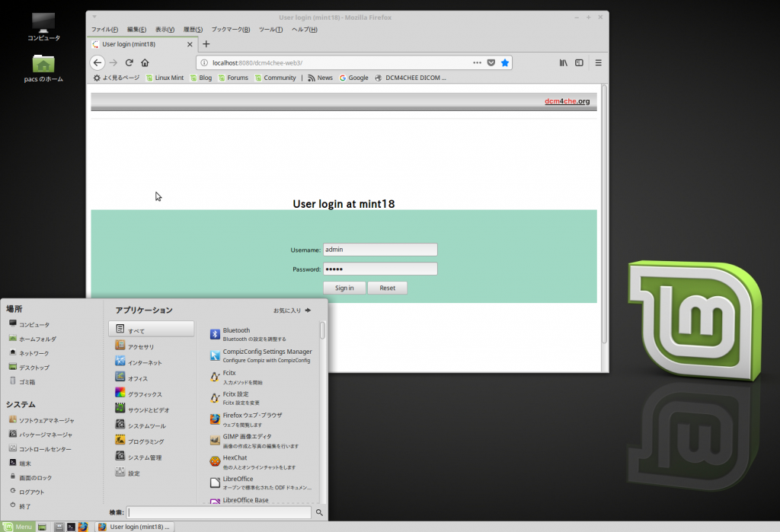This screenshot has height=532, width=780.
Task: Select すべて category in menu
Action: (x=152, y=329)
